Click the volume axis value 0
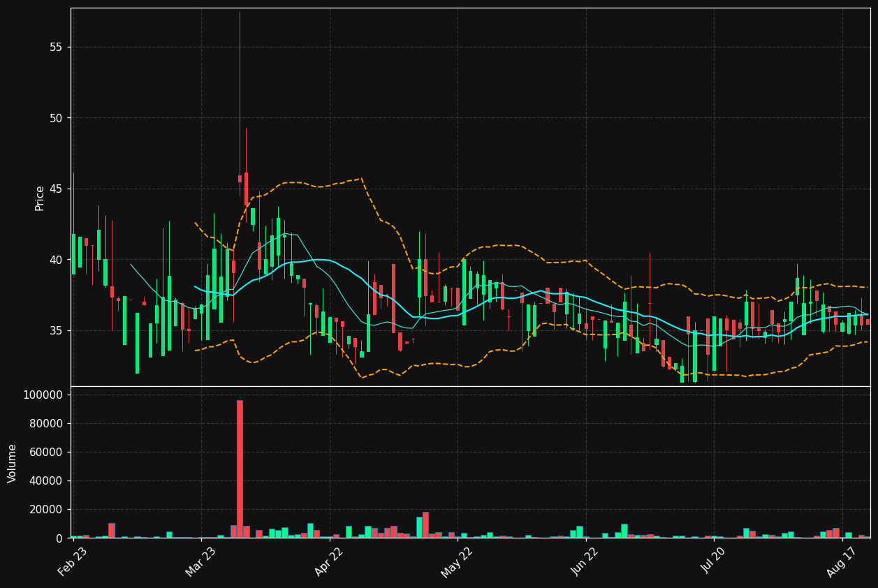This screenshot has width=878, height=588. click(x=60, y=538)
